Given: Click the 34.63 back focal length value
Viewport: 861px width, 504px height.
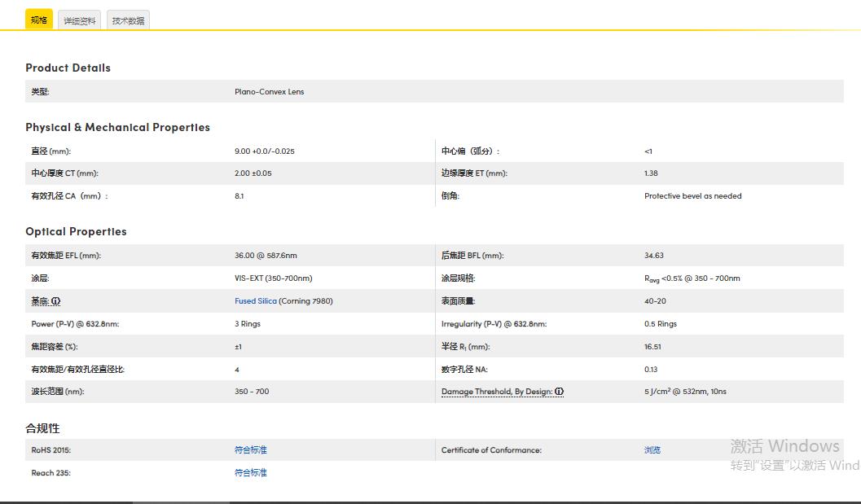Looking at the screenshot, I should (653, 256).
